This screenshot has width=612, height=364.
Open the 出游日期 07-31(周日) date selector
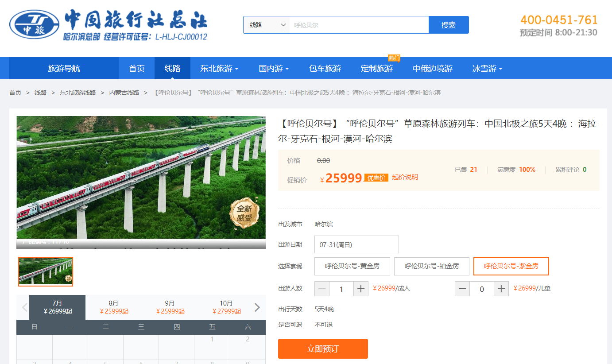tap(356, 244)
